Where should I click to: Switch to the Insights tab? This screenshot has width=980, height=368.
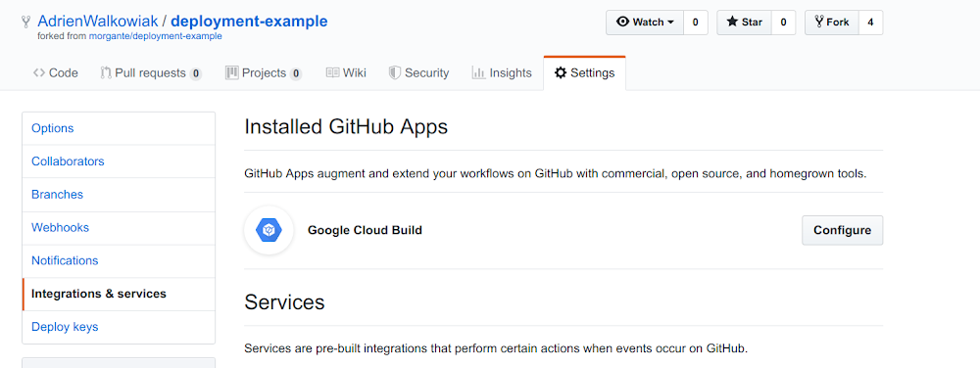coord(502,73)
